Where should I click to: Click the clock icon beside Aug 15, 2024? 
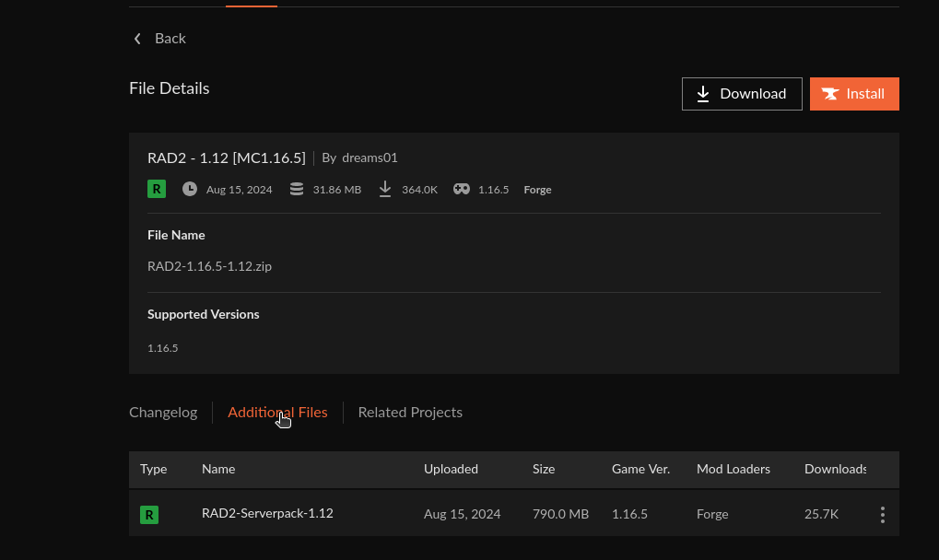point(190,189)
